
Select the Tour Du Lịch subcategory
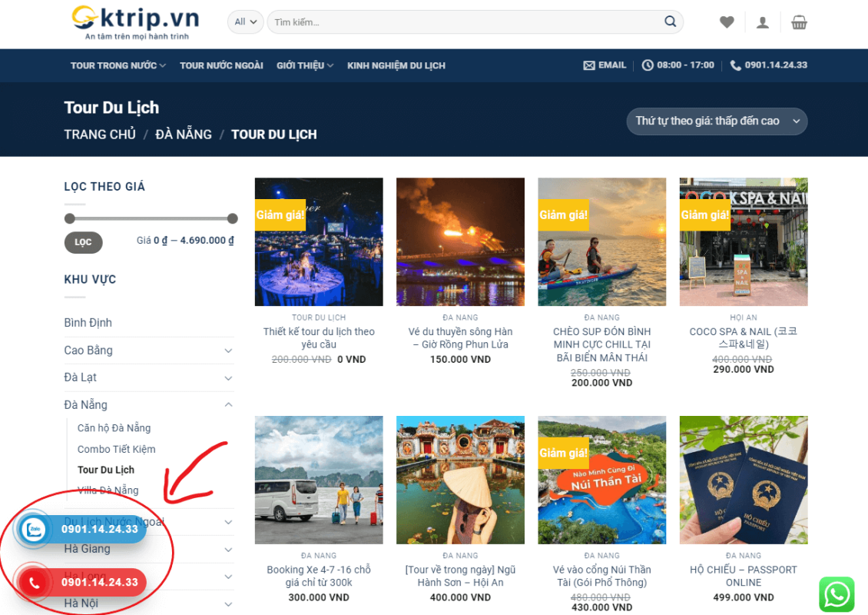pyautogui.click(x=106, y=470)
